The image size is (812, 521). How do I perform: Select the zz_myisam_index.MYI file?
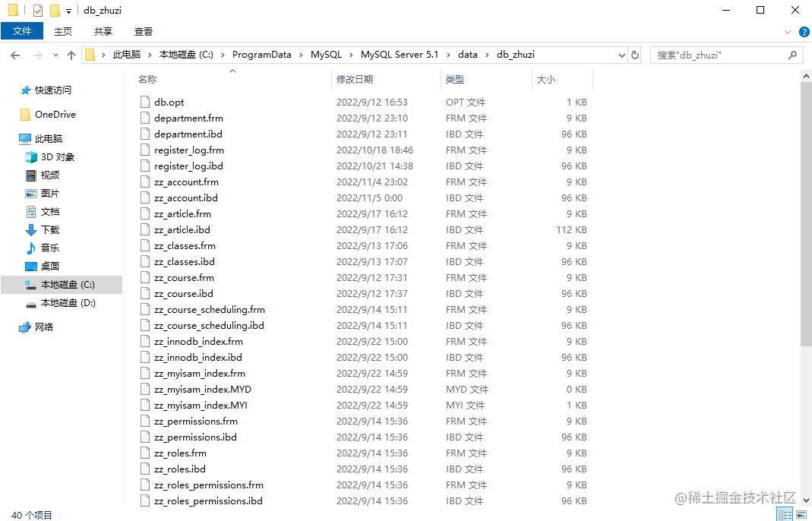[x=201, y=406]
